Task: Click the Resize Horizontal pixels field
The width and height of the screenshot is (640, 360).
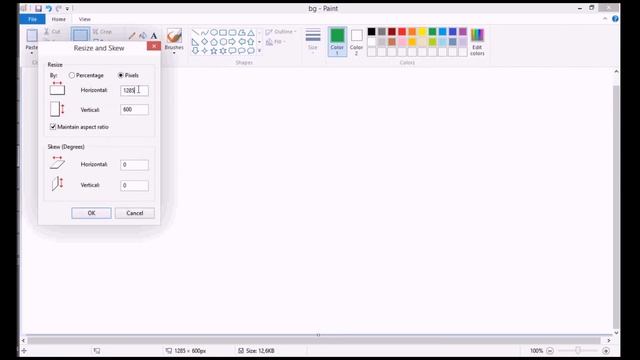Action: click(x=134, y=90)
